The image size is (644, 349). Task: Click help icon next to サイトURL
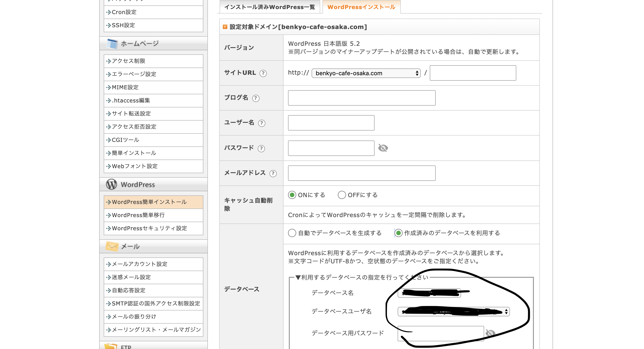263,73
